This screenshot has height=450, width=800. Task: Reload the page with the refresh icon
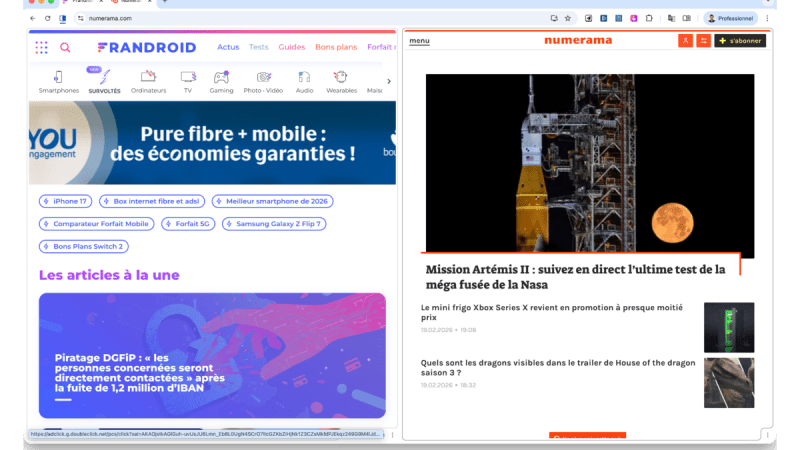[47, 18]
